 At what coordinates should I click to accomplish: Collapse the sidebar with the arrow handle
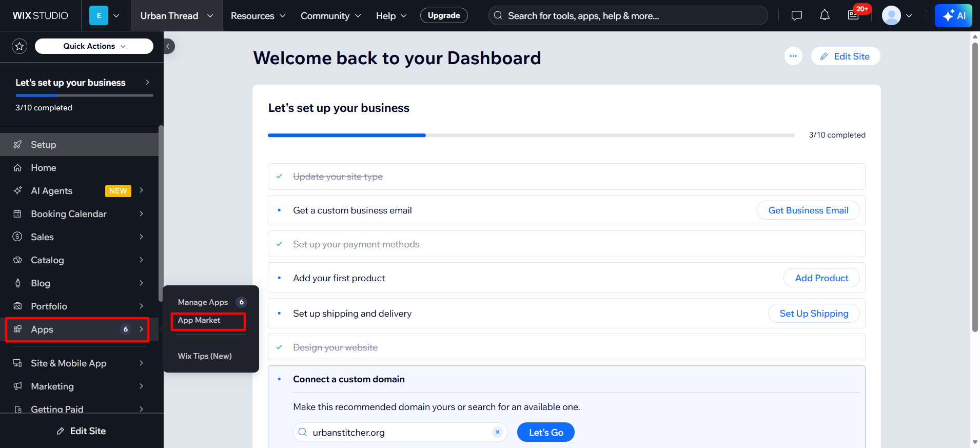coord(168,46)
